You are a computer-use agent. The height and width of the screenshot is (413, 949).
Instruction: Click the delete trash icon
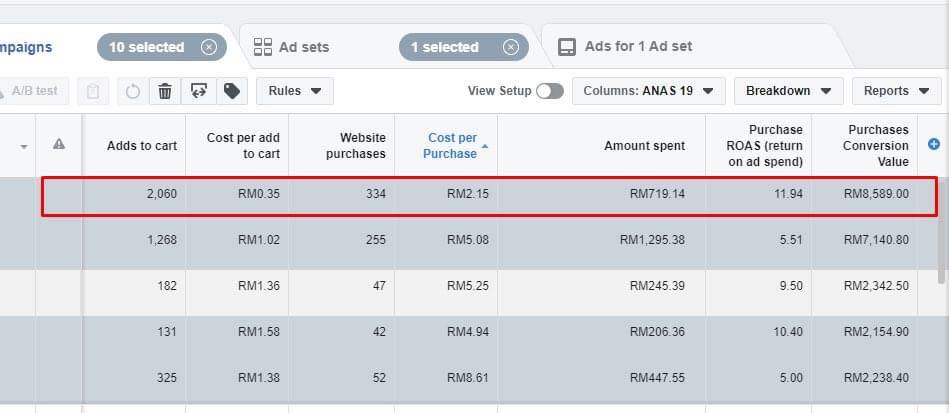pos(165,91)
